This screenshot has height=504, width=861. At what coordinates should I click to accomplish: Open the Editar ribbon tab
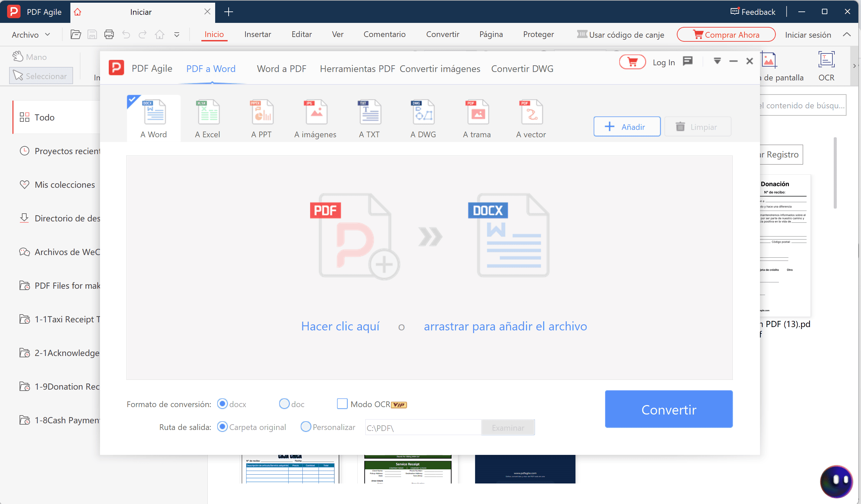tap(301, 35)
